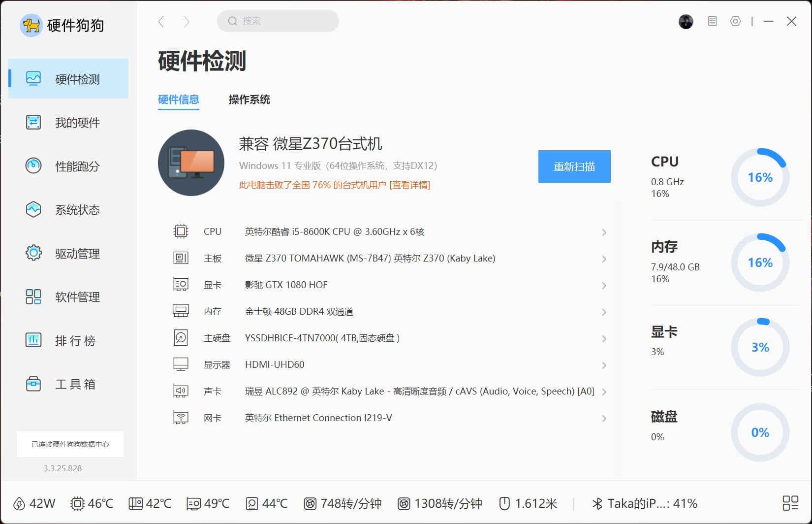This screenshot has height=524, width=812.
Task: Open status bar customization grid icon
Action: pyautogui.click(x=790, y=503)
